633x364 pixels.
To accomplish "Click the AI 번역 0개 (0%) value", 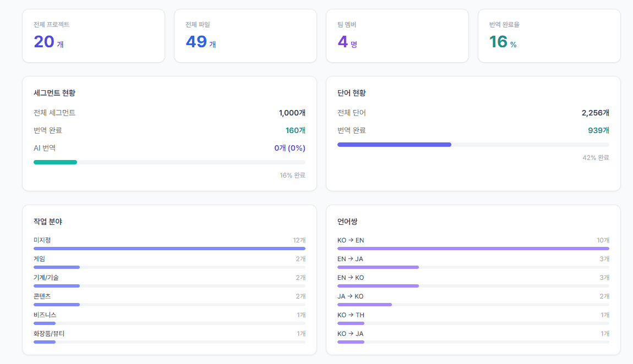I will point(290,148).
